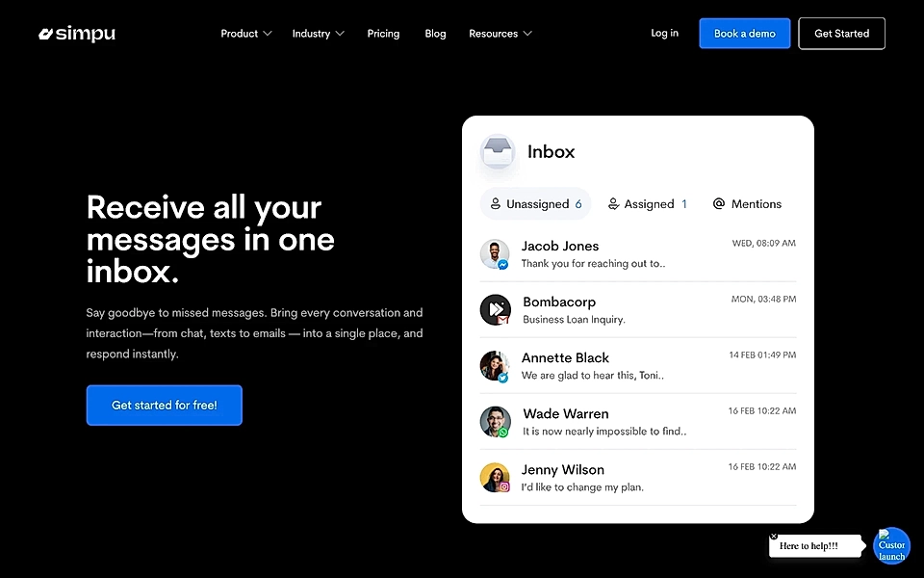Click the Instagram badge on Jenny Wilson avatar
The image size is (924, 578).
[505, 486]
